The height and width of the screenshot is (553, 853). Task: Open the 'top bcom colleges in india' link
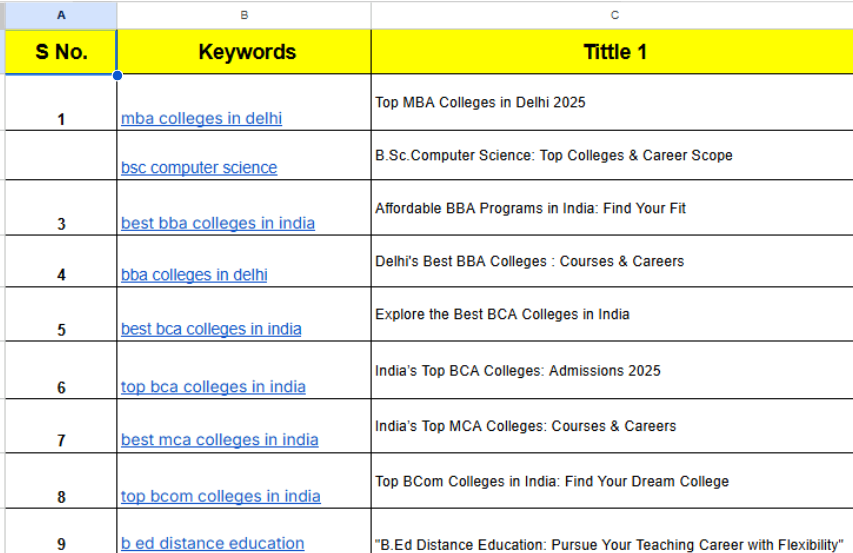pyautogui.click(x=221, y=496)
